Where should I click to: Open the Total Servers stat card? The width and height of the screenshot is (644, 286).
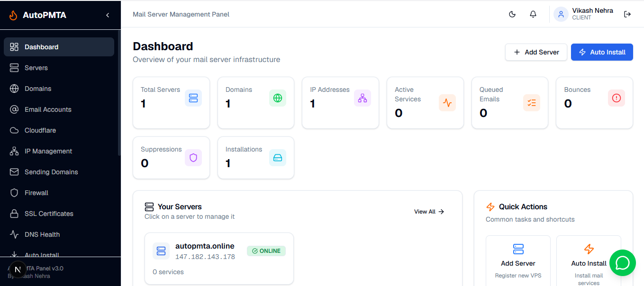point(171,103)
